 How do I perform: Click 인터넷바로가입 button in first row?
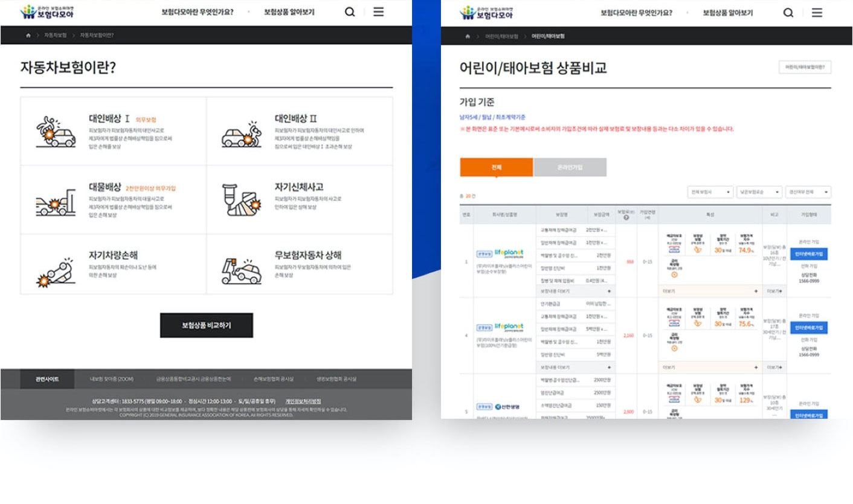(808, 254)
